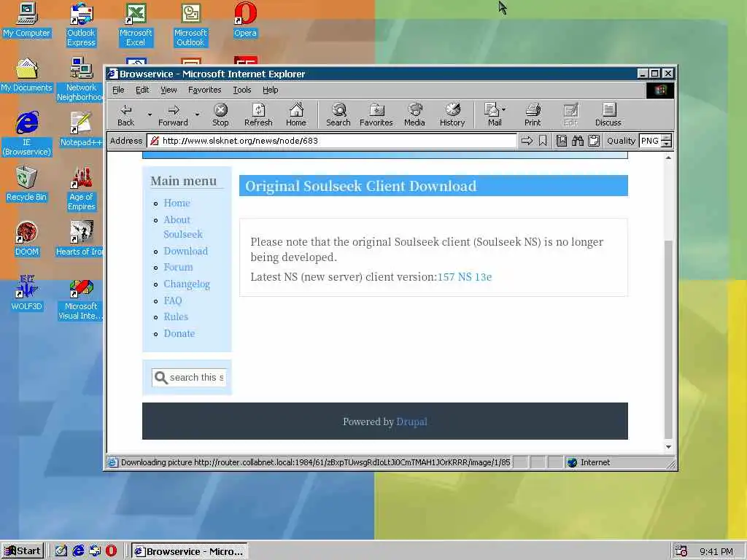Click the Mail toolbar button
The image size is (747, 560).
click(492, 115)
